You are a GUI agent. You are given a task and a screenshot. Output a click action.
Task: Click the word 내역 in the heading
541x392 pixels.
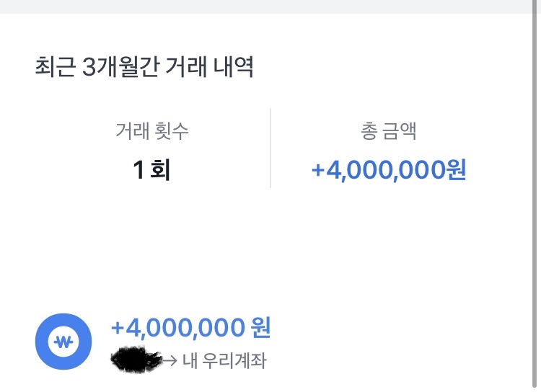coord(233,68)
